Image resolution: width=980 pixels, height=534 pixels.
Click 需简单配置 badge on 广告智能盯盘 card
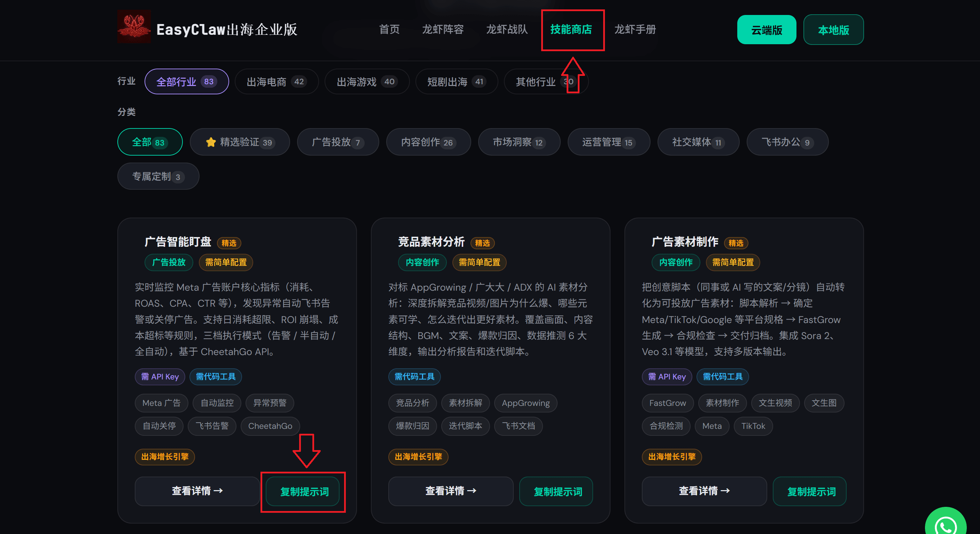pyautogui.click(x=226, y=262)
